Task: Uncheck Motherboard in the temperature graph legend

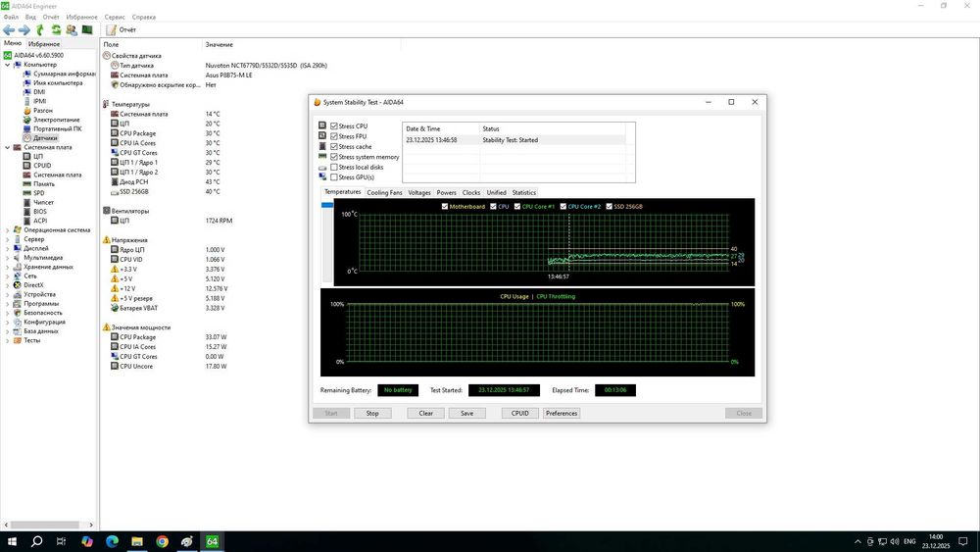Action: coord(444,206)
